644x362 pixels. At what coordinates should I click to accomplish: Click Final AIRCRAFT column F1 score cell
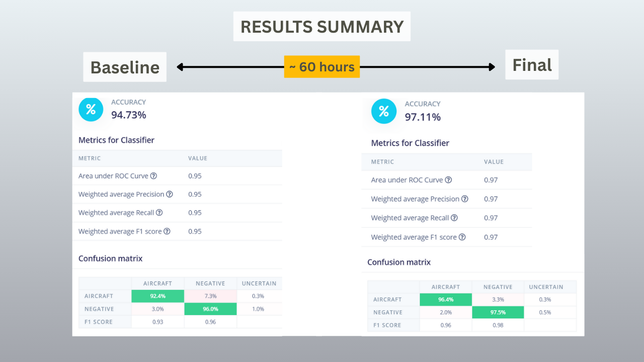(446, 325)
